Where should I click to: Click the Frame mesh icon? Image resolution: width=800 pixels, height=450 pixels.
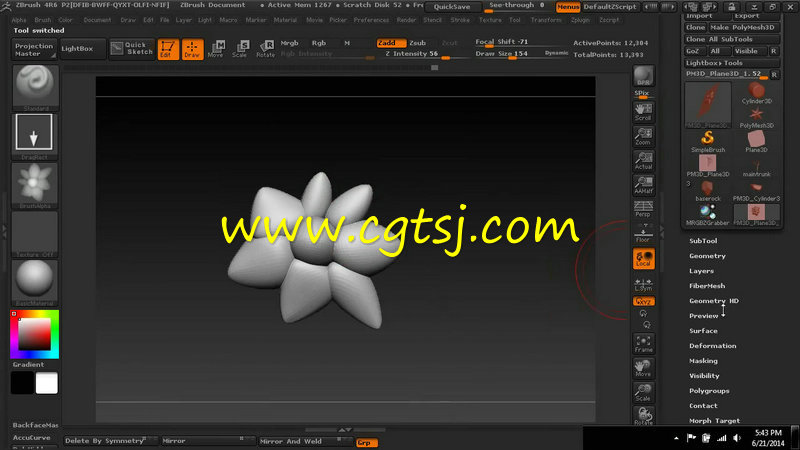(643, 343)
